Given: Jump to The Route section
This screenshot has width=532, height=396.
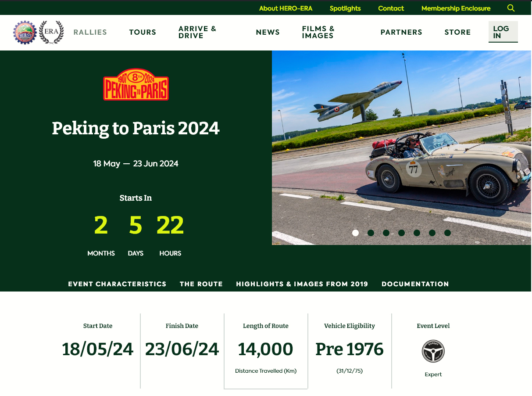Looking at the screenshot, I should click(201, 284).
